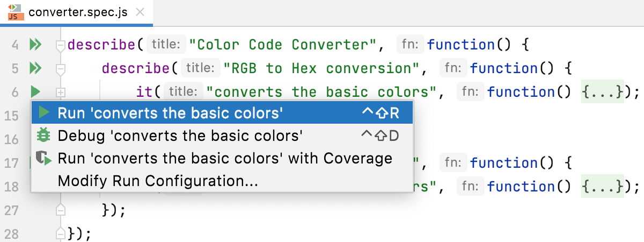The image size is (644, 242).
Task: Click the 'it' keyword on line 6
Action: [x=144, y=92]
